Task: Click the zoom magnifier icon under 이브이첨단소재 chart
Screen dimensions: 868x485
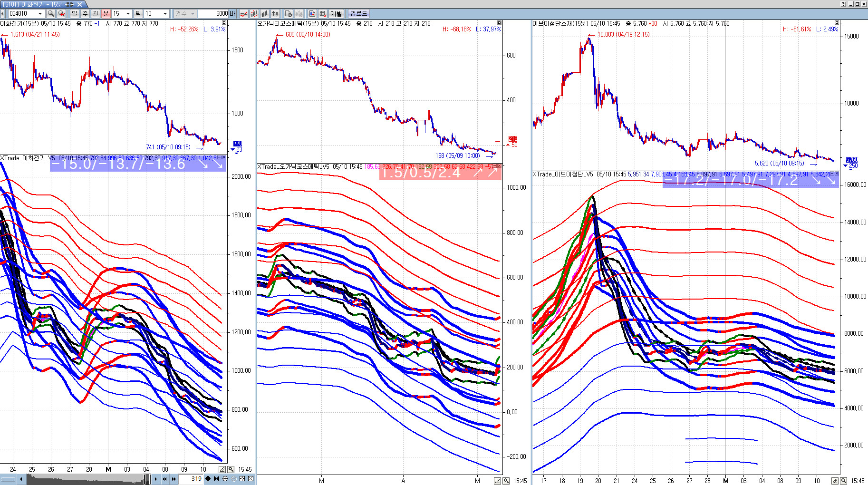Action: [x=843, y=481]
